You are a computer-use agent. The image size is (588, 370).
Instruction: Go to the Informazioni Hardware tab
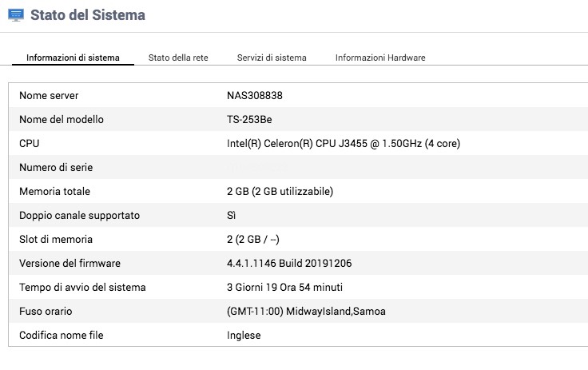pyautogui.click(x=380, y=58)
